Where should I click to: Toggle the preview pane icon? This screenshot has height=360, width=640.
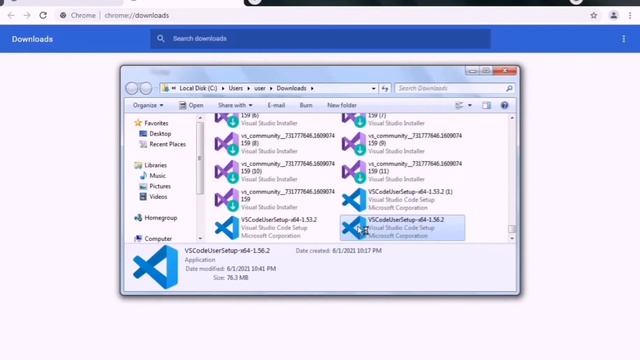(486, 105)
